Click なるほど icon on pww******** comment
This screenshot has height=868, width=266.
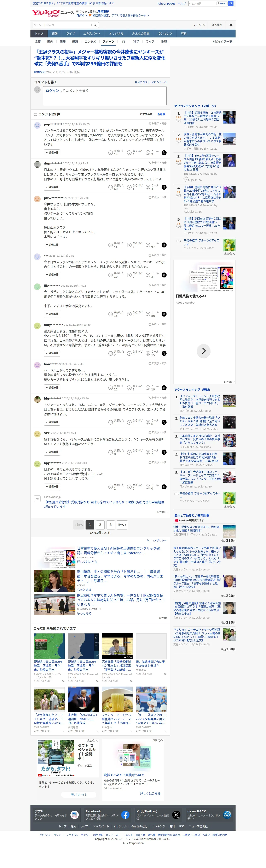click(x=129, y=245)
